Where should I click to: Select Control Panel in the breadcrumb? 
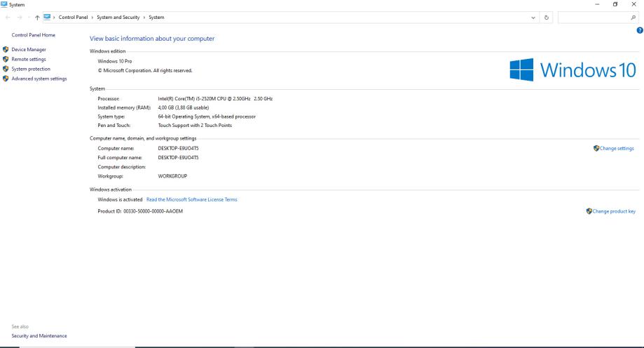(73, 18)
